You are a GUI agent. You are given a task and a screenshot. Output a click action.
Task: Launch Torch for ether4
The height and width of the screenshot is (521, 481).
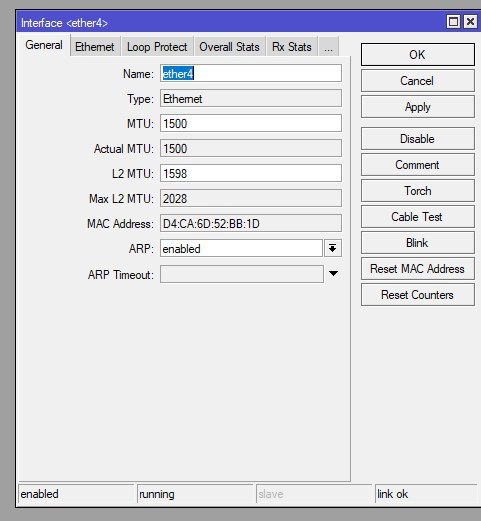click(418, 191)
